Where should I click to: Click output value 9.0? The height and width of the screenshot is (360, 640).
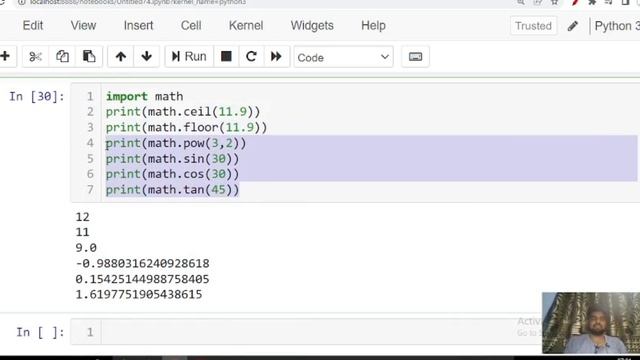(86, 248)
